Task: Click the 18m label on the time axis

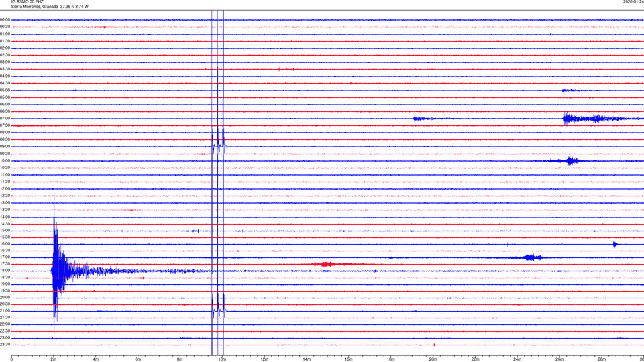Action: (391, 359)
